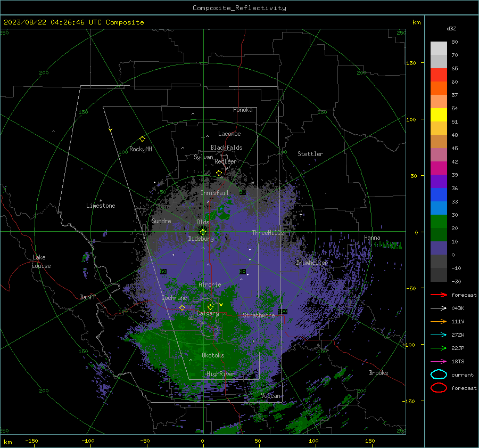479x448 pixels.
Task: Click the red forecast arrow in legend
Action: pos(439,295)
